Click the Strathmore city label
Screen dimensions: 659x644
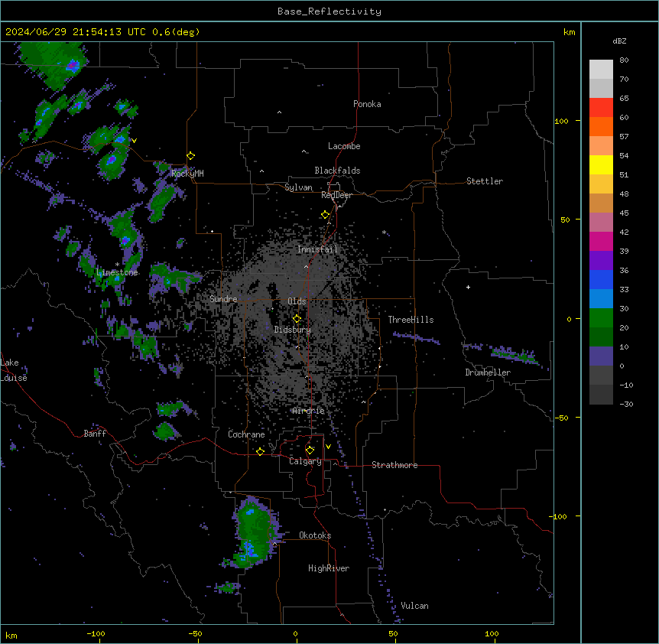pyautogui.click(x=394, y=465)
